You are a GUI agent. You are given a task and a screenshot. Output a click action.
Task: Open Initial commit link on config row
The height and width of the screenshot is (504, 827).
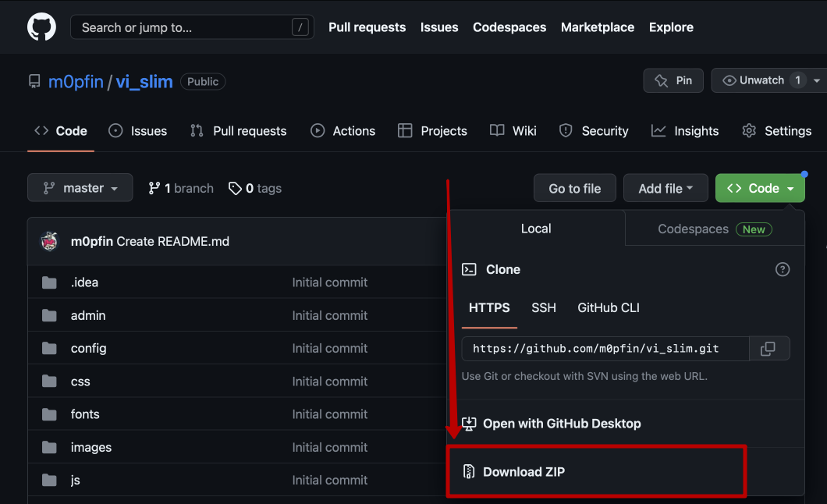coord(330,349)
